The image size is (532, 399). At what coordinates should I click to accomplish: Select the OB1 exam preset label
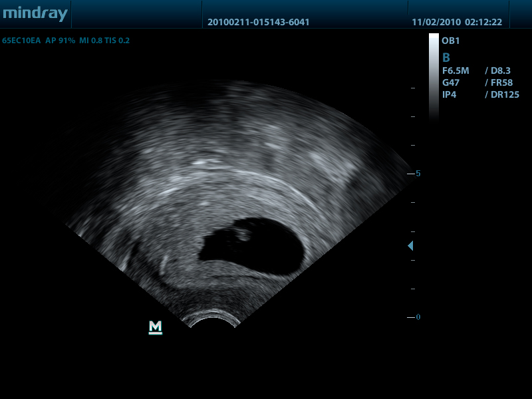[x=450, y=41]
